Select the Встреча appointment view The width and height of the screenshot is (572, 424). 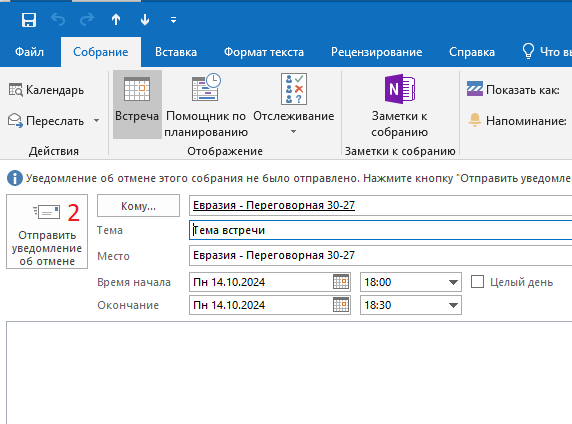click(x=137, y=105)
